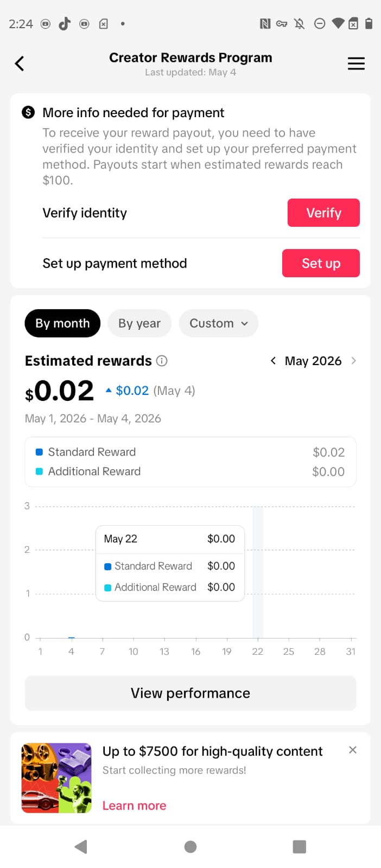Viewport: 381px width, 868px height.
Task: Tap the TikTok icon in status bar
Action: tap(65, 23)
